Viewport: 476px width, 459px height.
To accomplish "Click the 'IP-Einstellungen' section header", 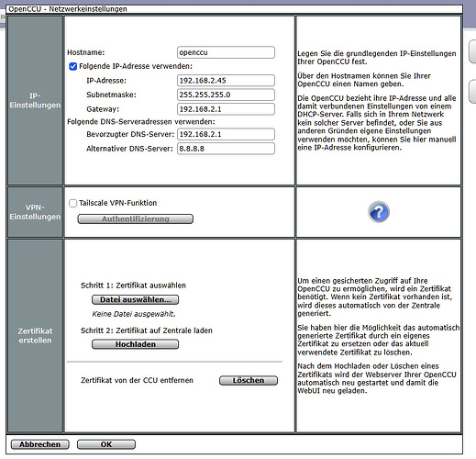I will 35,100.
